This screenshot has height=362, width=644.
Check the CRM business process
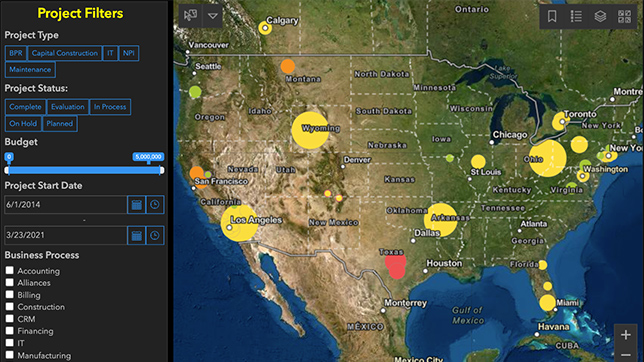click(x=9, y=318)
